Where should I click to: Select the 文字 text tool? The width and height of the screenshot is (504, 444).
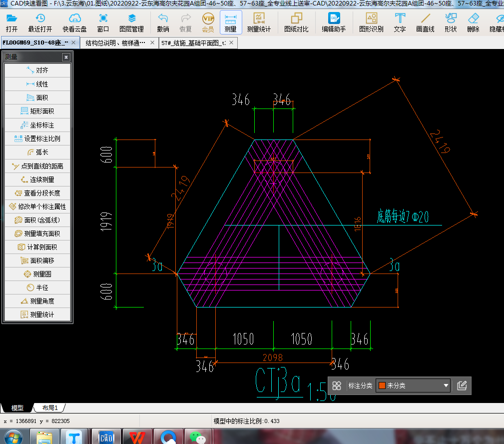(x=400, y=22)
